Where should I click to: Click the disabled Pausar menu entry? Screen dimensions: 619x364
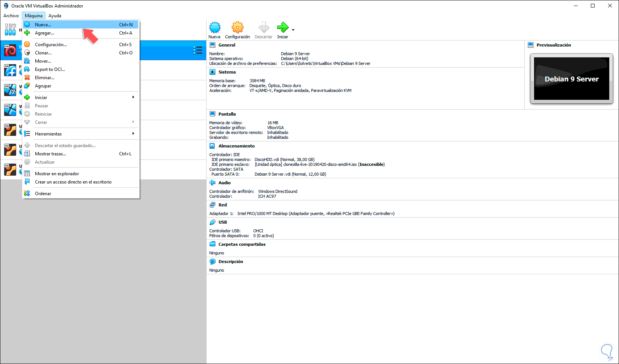[81, 106]
